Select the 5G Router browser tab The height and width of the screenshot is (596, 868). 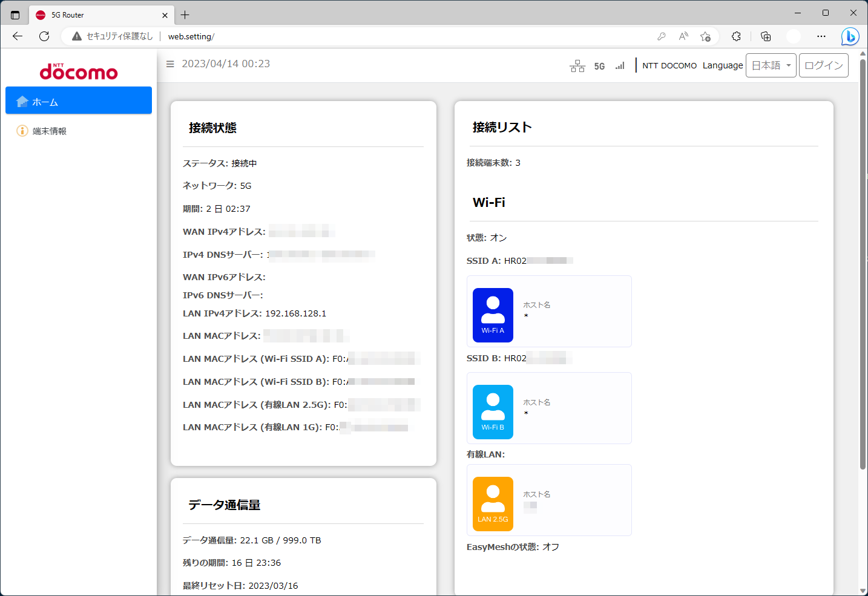102,15
